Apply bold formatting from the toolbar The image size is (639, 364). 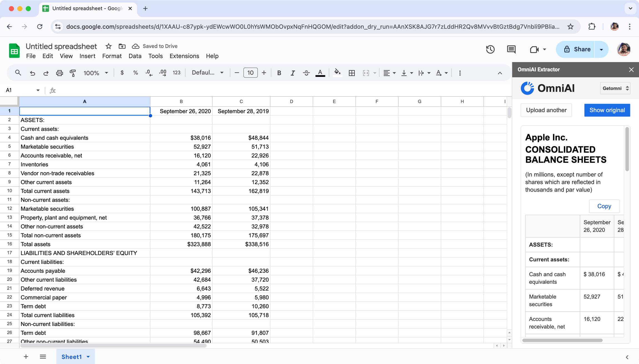pos(279,73)
